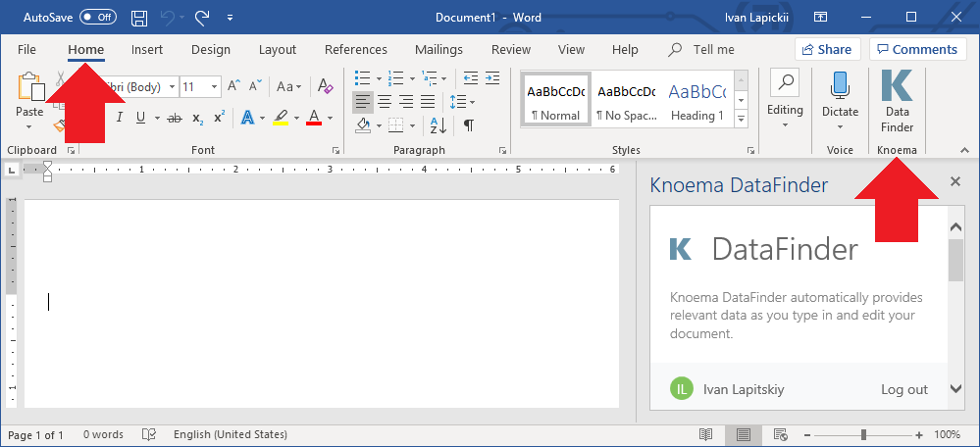Click the Paste clipboard icon
Image resolution: width=980 pixels, height=447 pixels.
coord(30,87)
